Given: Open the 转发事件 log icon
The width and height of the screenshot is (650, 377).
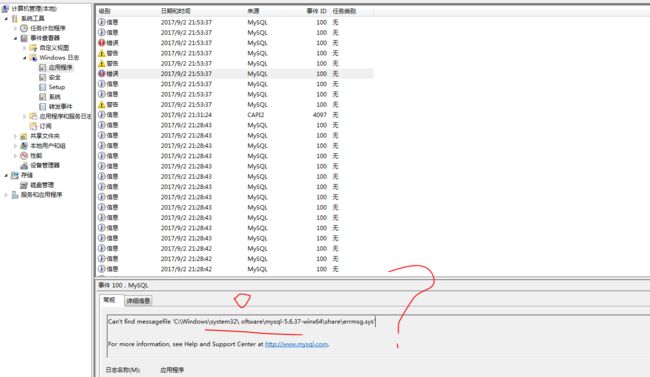Looking at the screenshot, I should (42, 107).
